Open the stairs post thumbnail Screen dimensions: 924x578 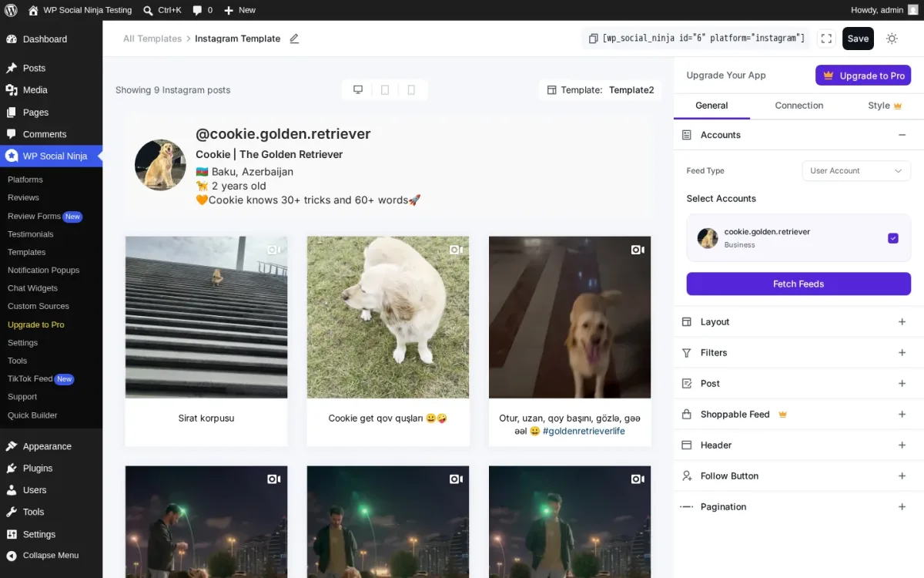pyautogui.click(x=206, y=318)
